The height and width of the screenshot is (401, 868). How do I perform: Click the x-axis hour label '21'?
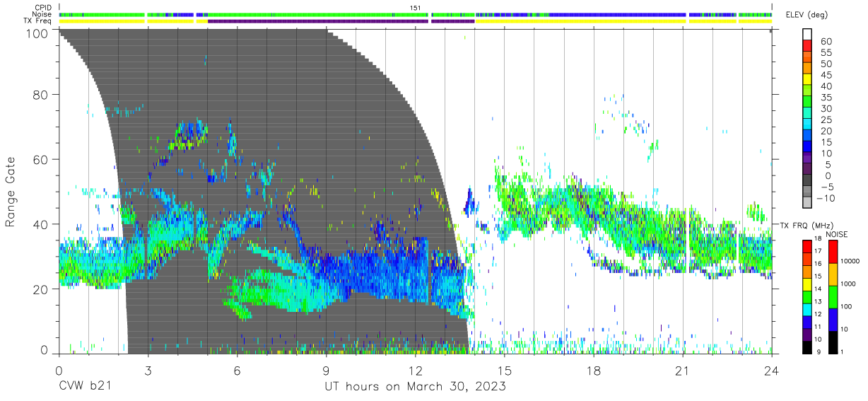pos(682,369)
